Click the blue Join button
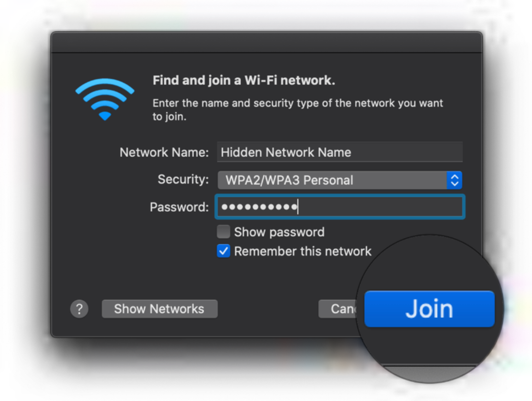The width and height of the screenshot is (532, 401). click(x=429, y=309)
